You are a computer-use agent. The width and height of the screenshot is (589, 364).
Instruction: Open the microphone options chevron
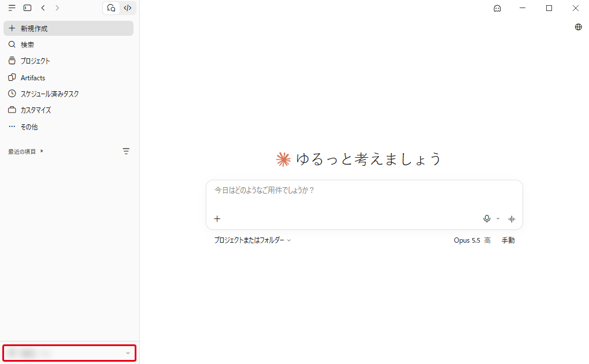(498, 218)
